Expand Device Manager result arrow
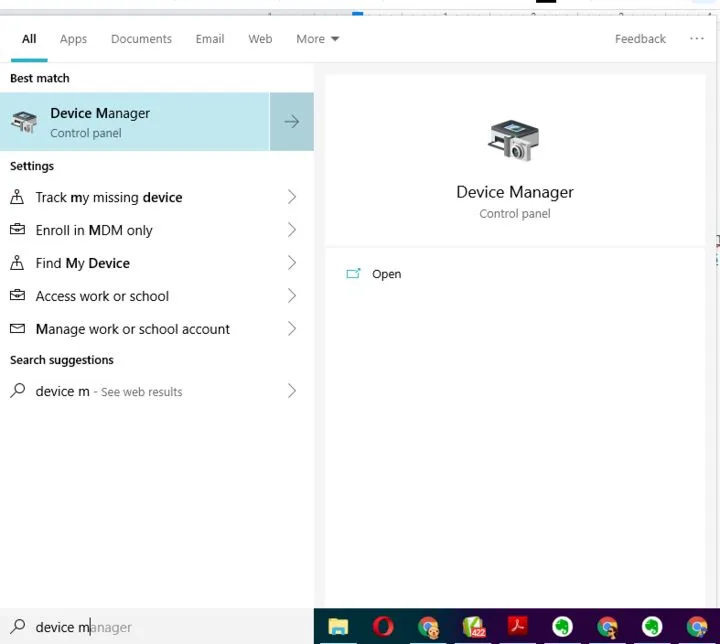 (292, 122)
